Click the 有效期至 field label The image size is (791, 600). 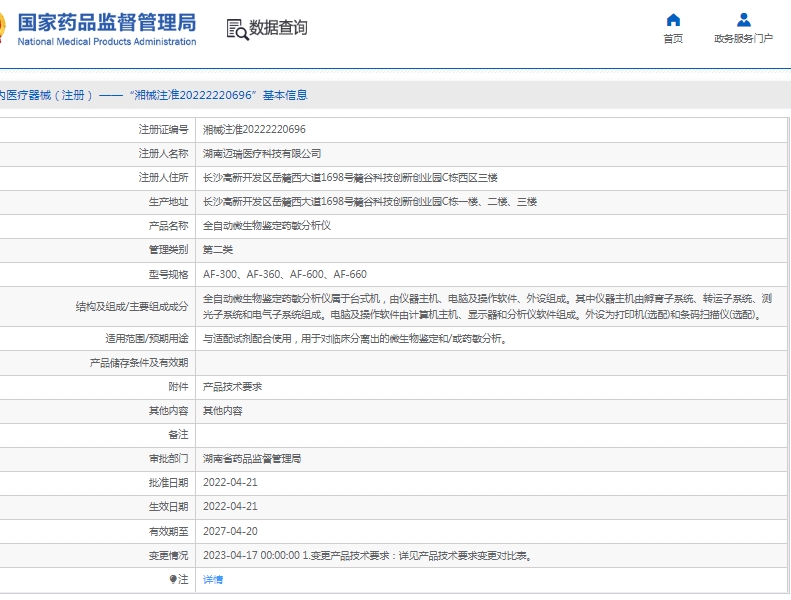(168, 531)
